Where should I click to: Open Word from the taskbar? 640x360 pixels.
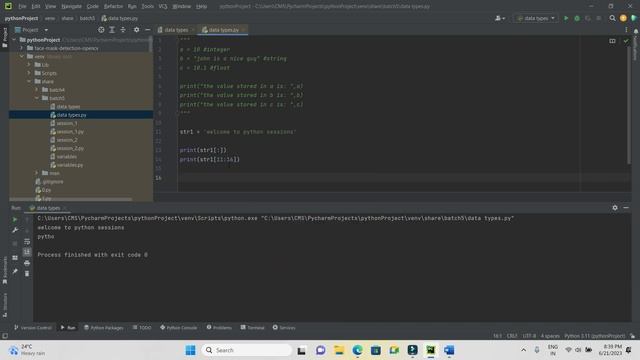tap(449, 350)
